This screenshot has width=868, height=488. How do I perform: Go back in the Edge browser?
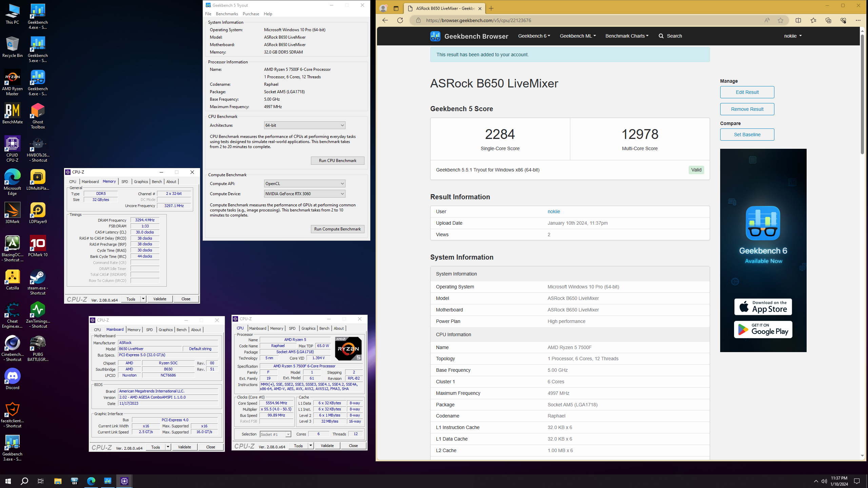(x=385, y=20)
